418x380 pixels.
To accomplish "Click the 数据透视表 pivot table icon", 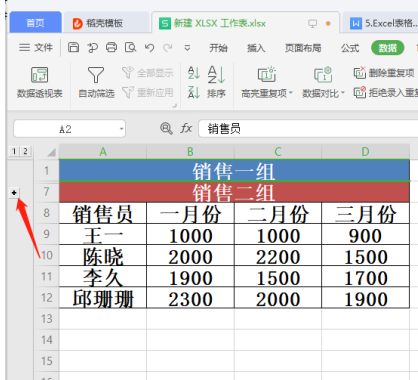I will (x=40, y=75).
